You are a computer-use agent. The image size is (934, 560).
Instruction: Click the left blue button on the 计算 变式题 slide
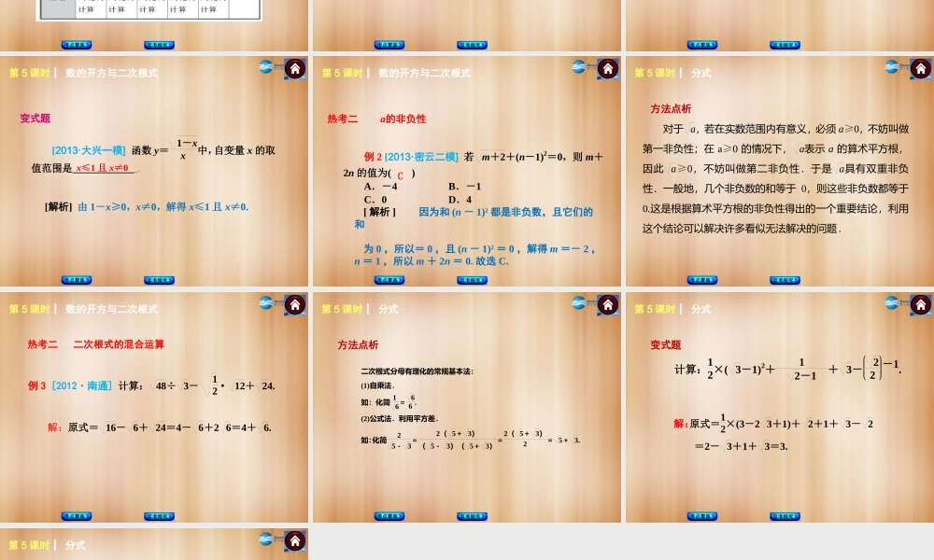tap(702, 516)
